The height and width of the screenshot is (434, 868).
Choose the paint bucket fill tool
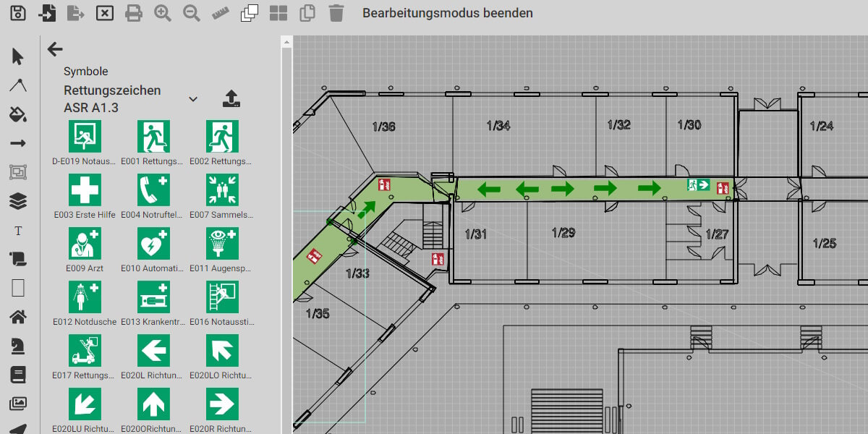pyautogui.click(x=18, y=114)
